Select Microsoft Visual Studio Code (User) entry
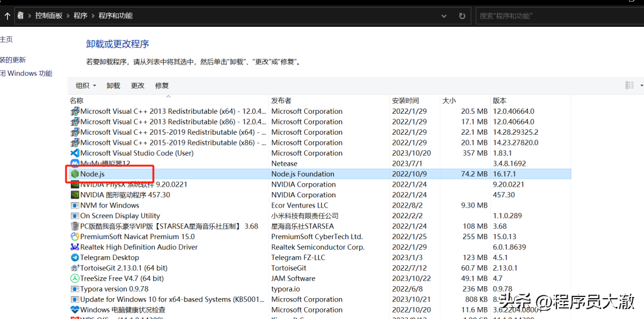 pos(137,153)
